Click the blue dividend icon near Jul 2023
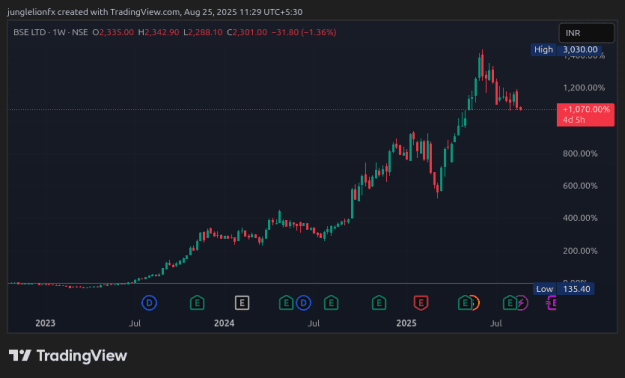Screen dimensions: 625x378 click(x=149, y=303)
